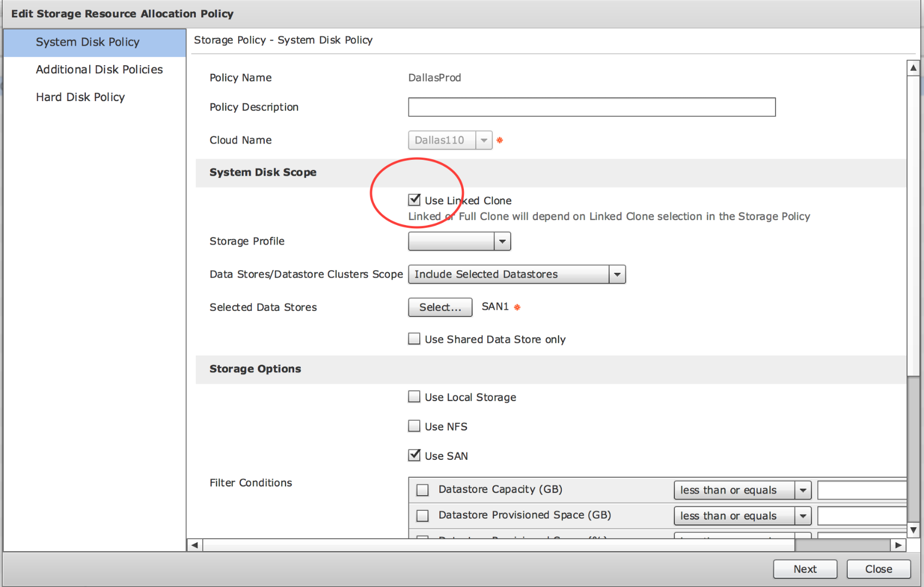
Task: Open the Storage Profile dropdown
Action: 460,241
